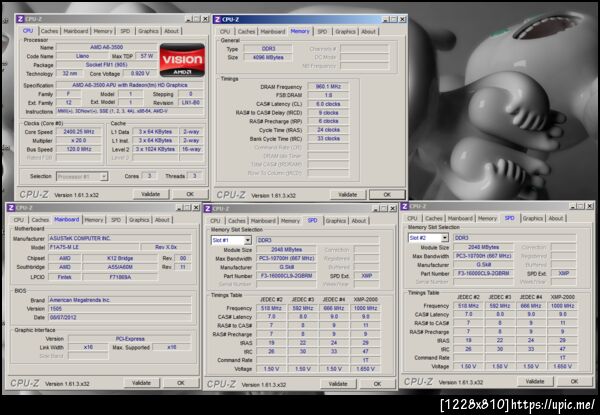Click the DRAM Frequency value 960.1 MHz
Screen dimensions: 600x415
tap(328, 86)
